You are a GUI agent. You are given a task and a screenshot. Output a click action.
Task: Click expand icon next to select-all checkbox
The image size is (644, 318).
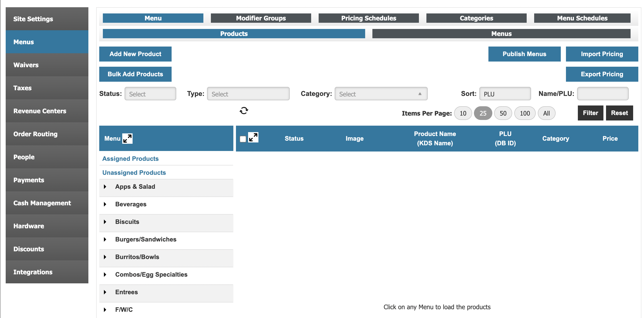253,137
